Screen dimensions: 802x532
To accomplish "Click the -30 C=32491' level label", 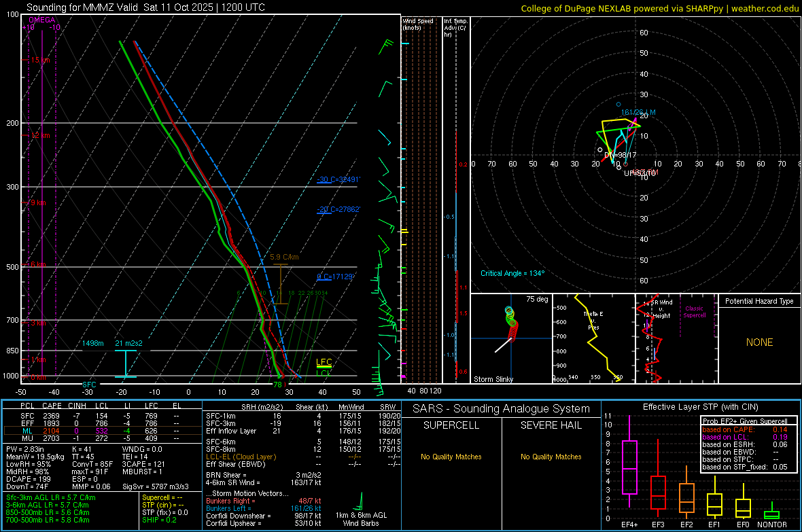I will [x=338, y=179].
